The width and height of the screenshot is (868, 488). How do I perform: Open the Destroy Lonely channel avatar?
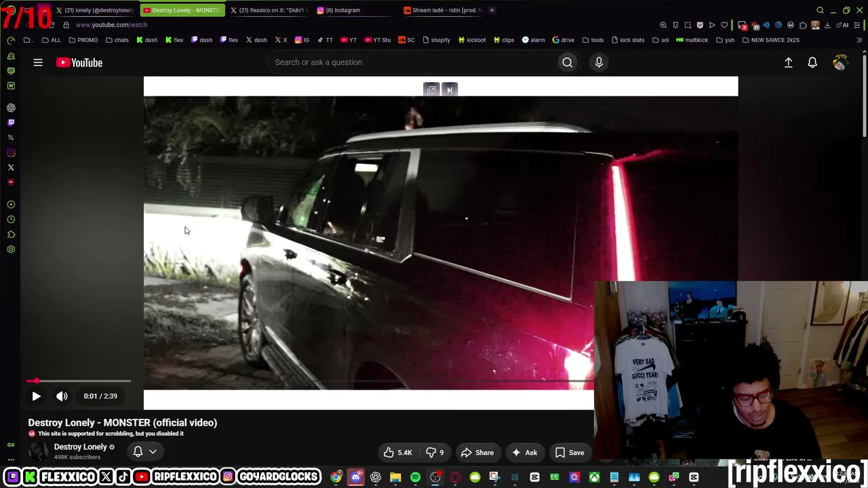[x=38, y=451]
